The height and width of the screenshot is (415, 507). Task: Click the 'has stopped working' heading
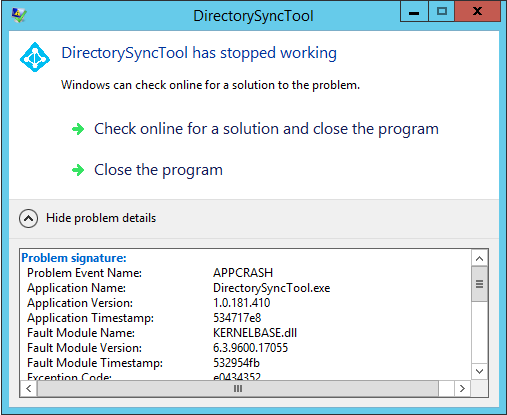pyautogui.click(x=199, y=53)
